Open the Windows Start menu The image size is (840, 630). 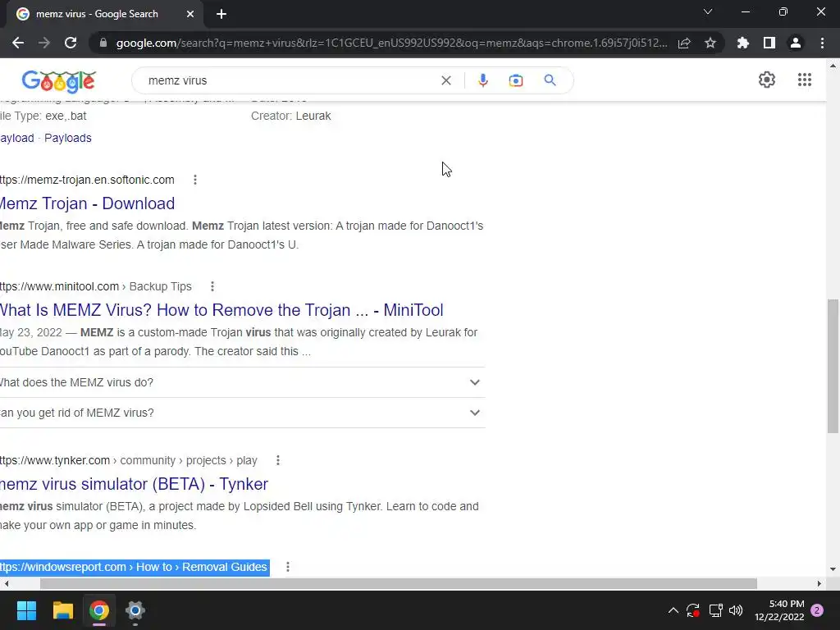pos(26,610)
